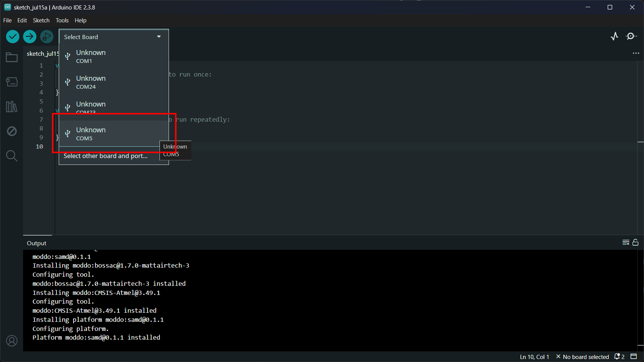Open the notifications bell in status bar
The image size is (644, 362).
(619, 357)
